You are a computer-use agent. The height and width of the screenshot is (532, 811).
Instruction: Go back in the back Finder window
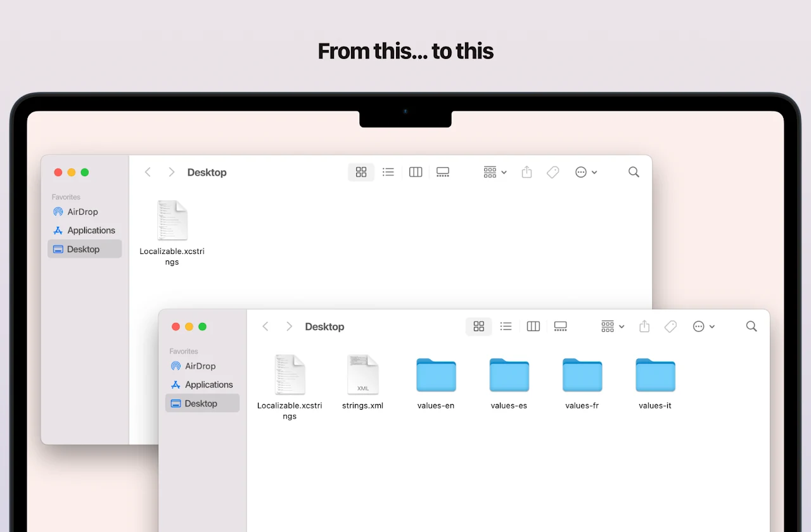148,172
